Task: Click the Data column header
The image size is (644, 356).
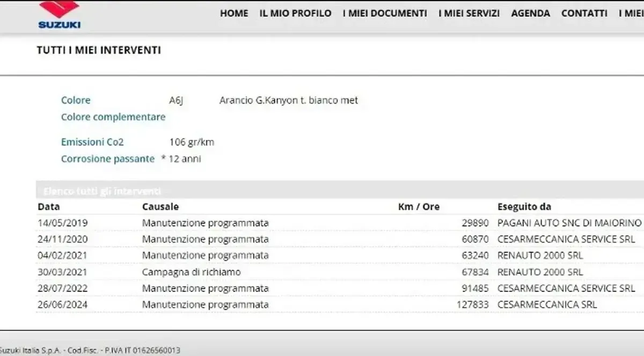Action: (x=49, y=207)
